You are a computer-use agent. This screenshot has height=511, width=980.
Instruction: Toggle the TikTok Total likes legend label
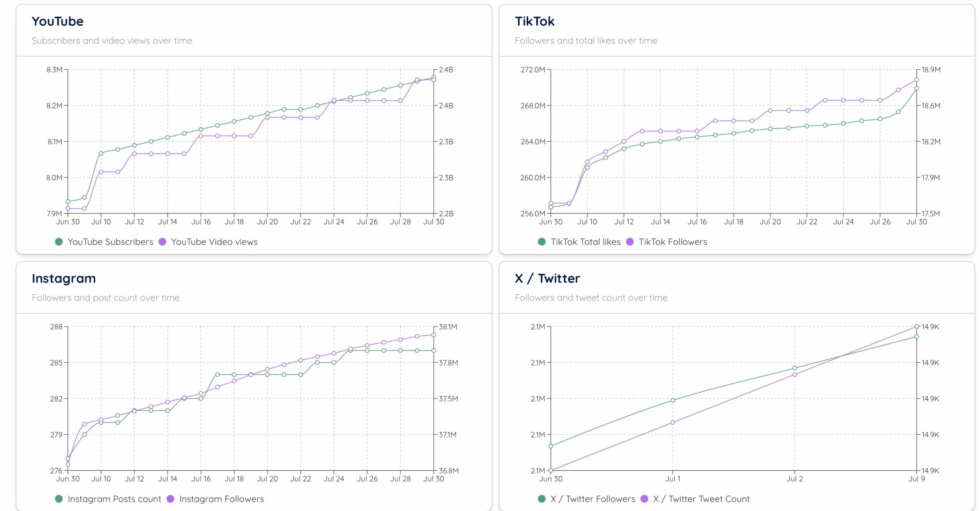[x=585, y=242]
